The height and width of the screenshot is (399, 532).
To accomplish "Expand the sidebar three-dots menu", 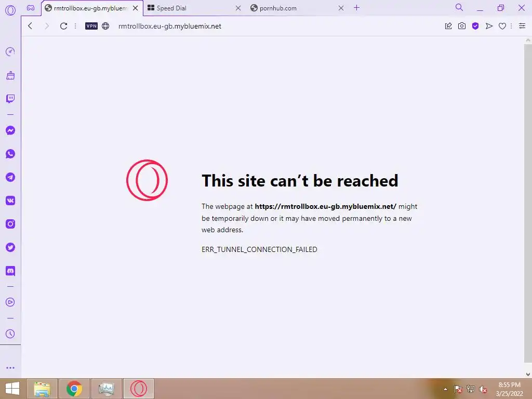I will (10, 368).
